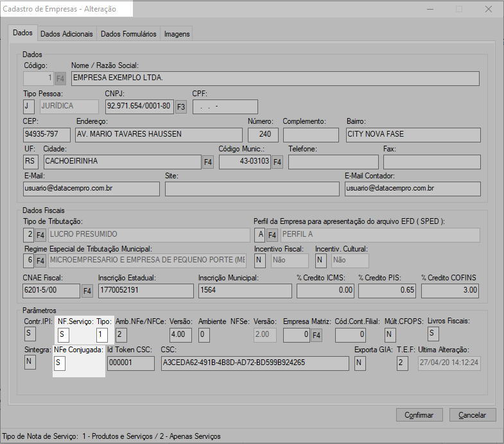Click the Amb.NFe/NFCe field
Screen dimensions: 504x444
coord(121,336)
